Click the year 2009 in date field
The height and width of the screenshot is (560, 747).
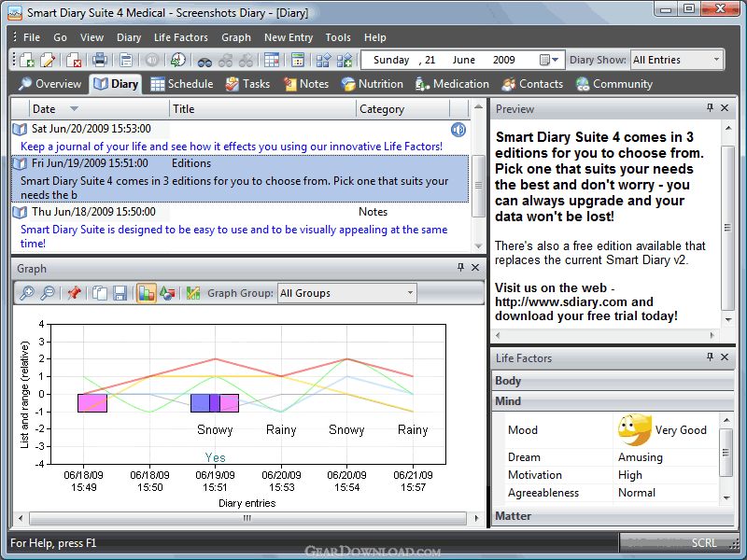[x=503, y=60]
